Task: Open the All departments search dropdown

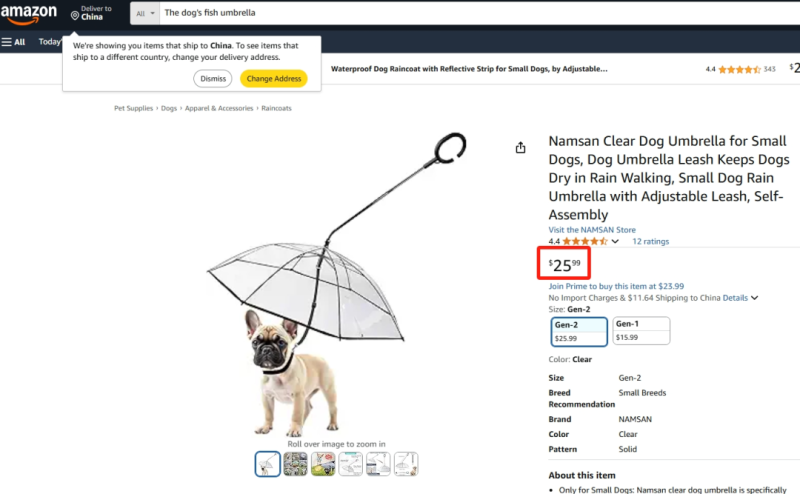Action: click(145, 13)
